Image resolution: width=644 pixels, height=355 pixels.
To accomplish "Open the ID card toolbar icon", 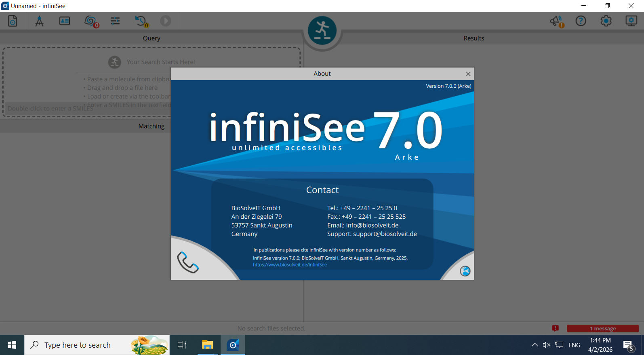I will (x=65, y=21).
